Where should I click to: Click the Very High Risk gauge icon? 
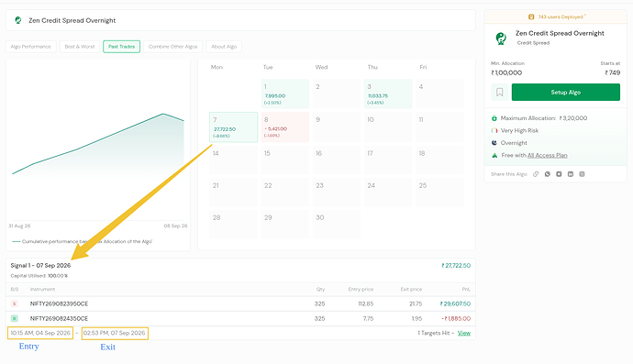[x=494, y=131]
